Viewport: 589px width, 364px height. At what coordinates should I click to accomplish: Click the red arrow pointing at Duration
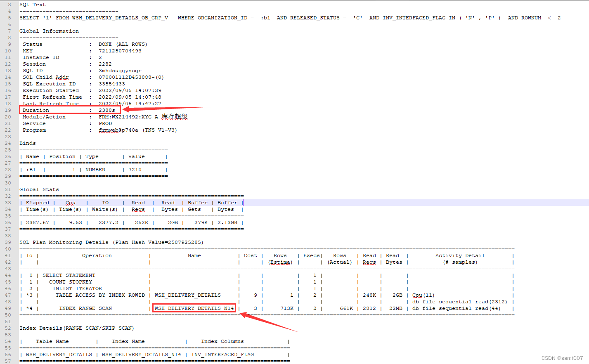(157, 110)
